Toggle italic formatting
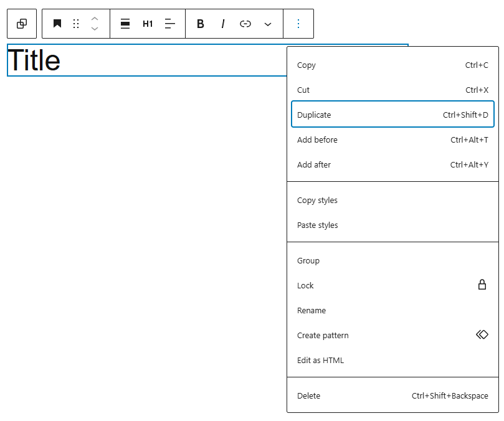Viewport: 504px width, 421px height. (x=222, y=24)
